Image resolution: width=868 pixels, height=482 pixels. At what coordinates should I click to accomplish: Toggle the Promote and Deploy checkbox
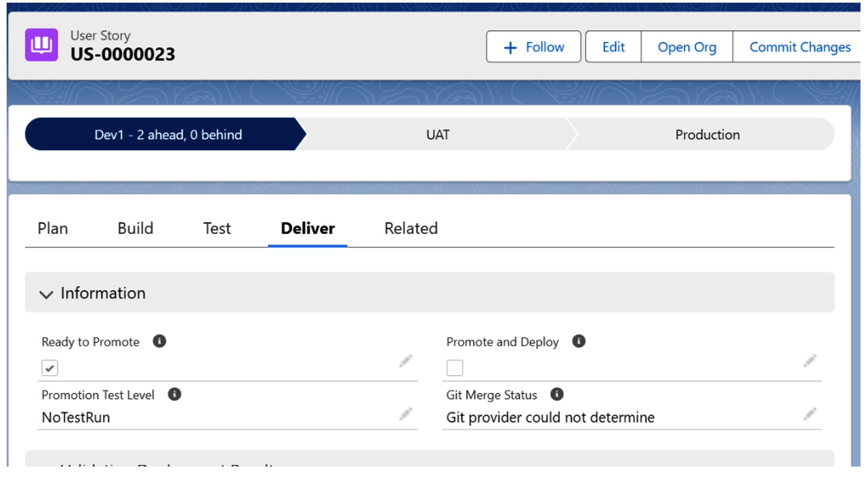coord(455,368)
